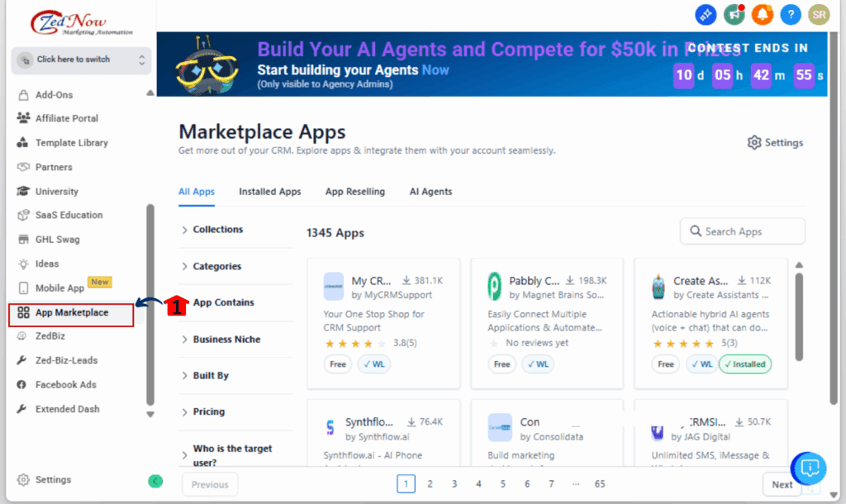Switch to AI Agents tab
This screenshot has height=504, width=846.
click(x=430, y=192)
